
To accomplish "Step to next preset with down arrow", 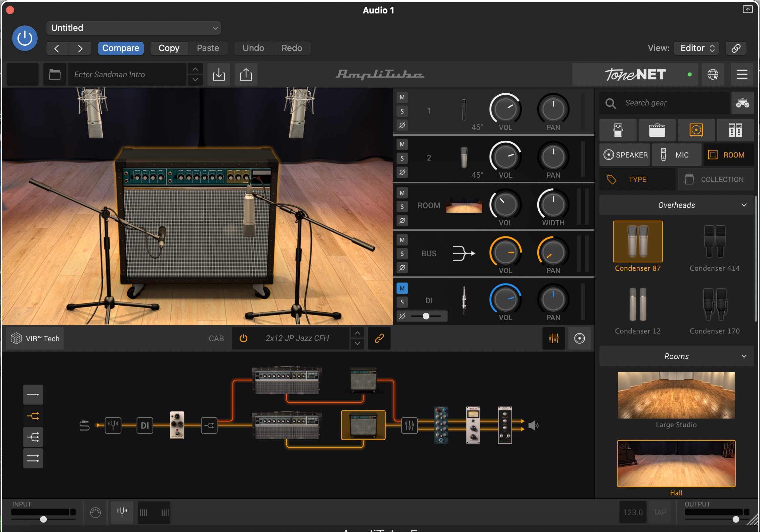I will click(x=195, y=80).
